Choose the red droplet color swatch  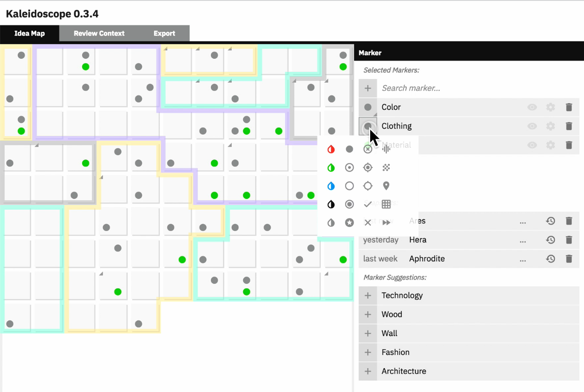coord(331,149)
